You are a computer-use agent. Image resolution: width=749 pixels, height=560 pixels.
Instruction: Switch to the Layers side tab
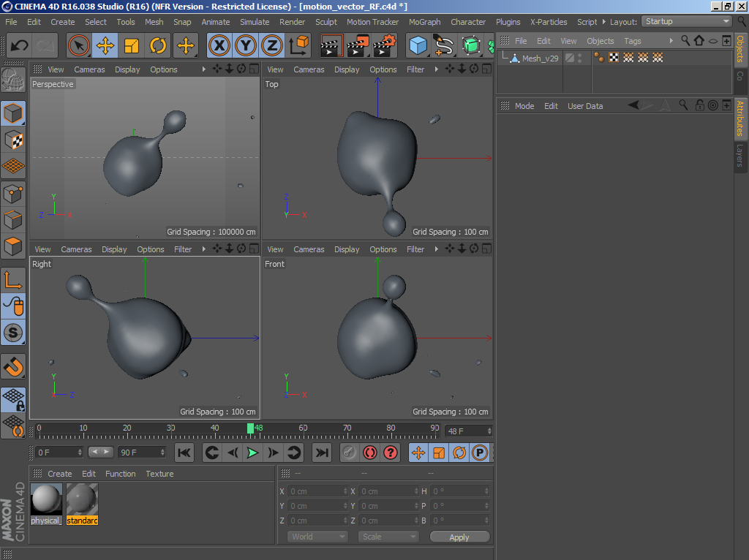click(x=740, y=155)
